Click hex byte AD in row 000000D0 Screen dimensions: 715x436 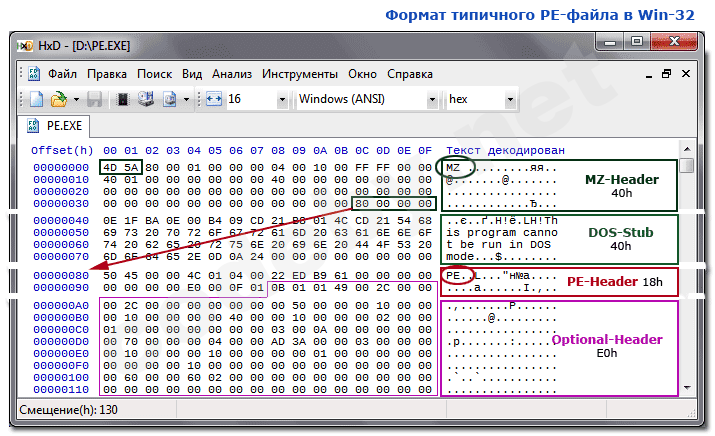(x=278, y=342)
